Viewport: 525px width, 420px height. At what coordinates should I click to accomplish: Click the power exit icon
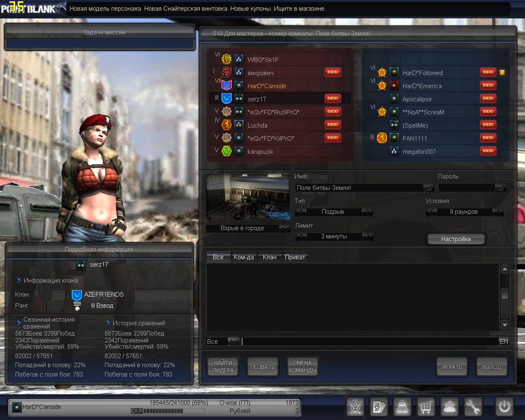[x=504, y=407]
